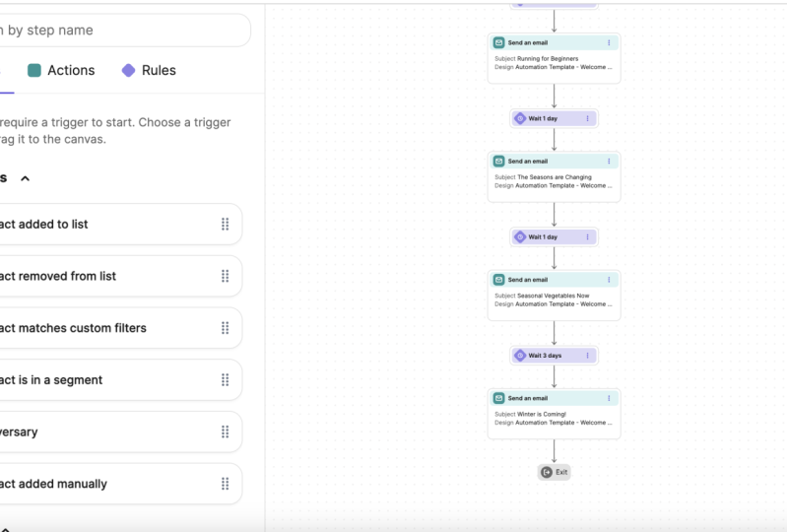The height and width of the screenshot is (532, 787).
Task: Open three-dot menu on Wait 3 days step
Action: pyautogui.click(x=587, y=356)
